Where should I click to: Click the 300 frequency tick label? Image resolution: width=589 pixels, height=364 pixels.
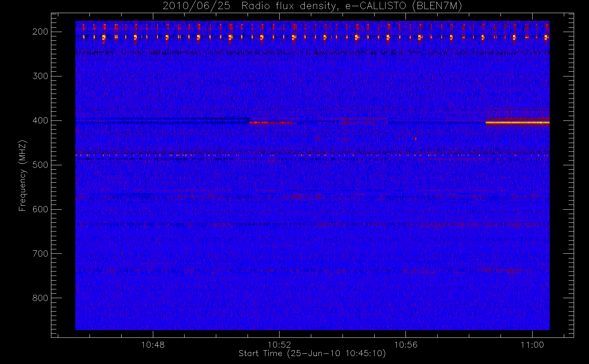point(40,76)
